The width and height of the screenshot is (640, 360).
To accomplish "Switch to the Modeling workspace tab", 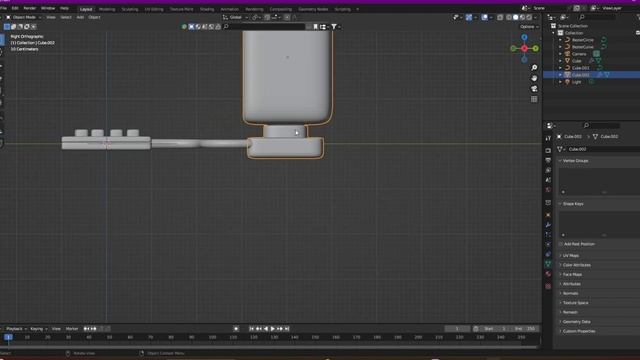I will [x=107, y=9].
